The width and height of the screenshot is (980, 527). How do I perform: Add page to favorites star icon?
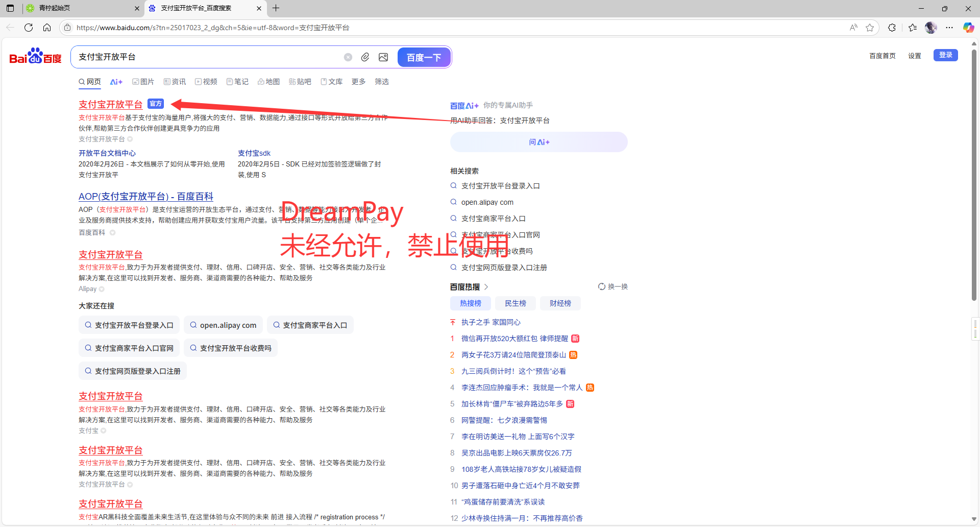(x=870, y=28)
